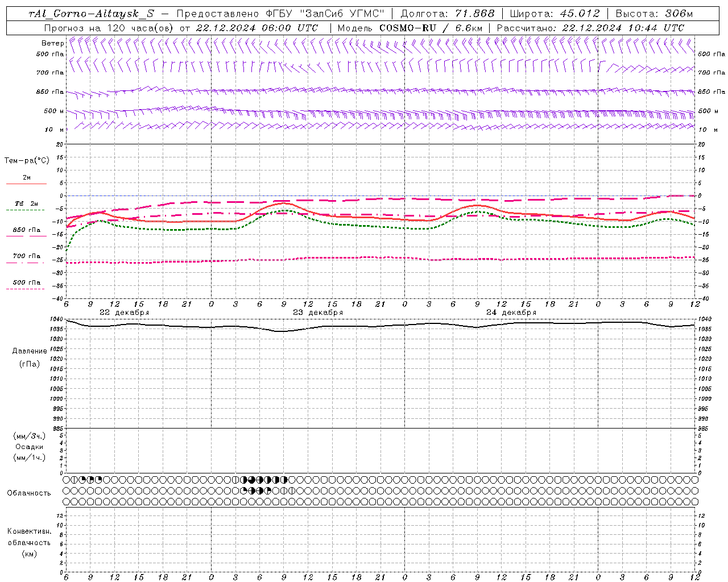This screenshot has width=728, height=582.
Task: Click the '10 м' wind level label on right side
Action: (x=708, y=130)
